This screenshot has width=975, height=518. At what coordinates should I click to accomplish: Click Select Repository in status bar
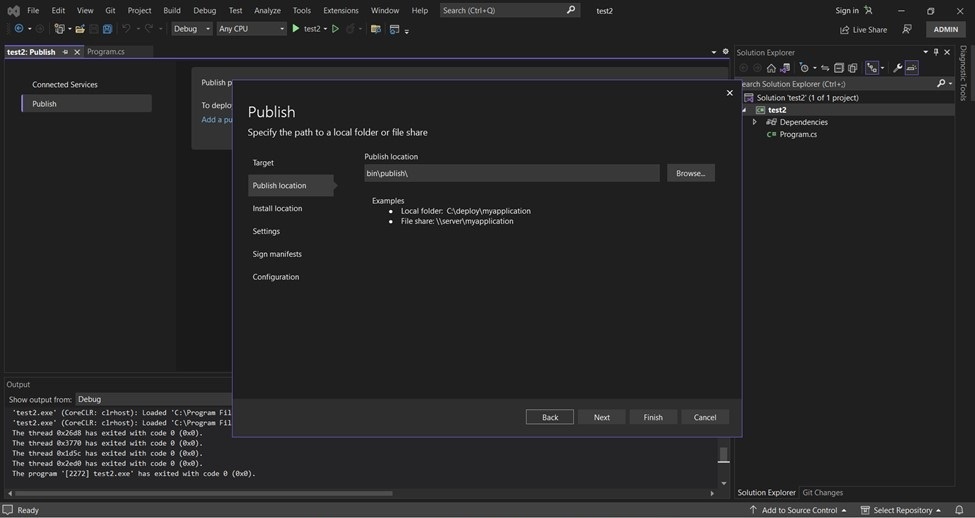(902, 510)
